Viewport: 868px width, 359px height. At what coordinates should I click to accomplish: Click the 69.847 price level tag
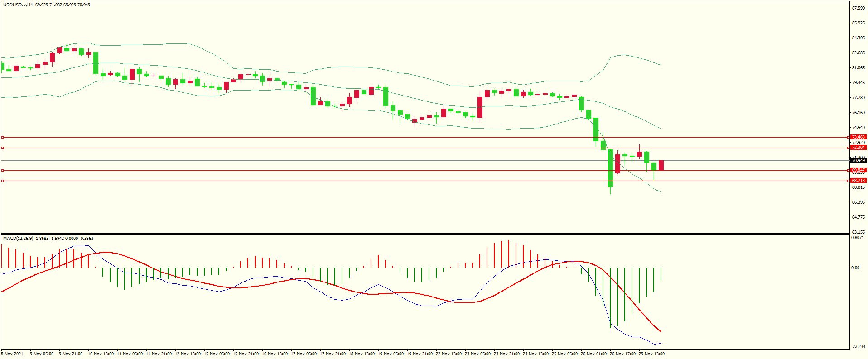pos(858,170)
